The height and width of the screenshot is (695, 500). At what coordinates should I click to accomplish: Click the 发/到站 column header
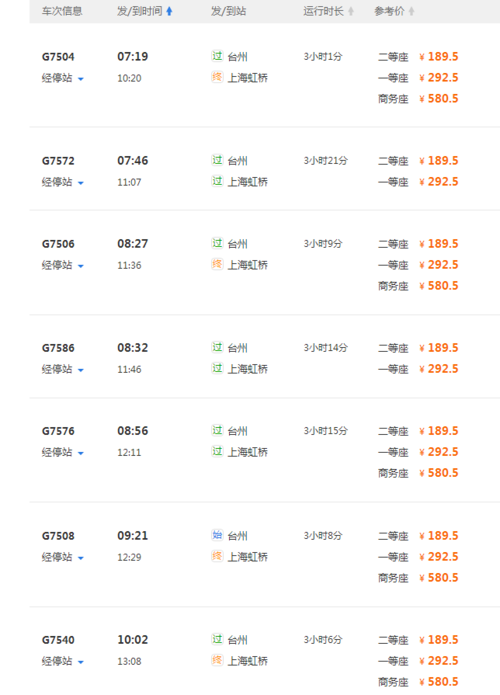[x=228, y=11]
